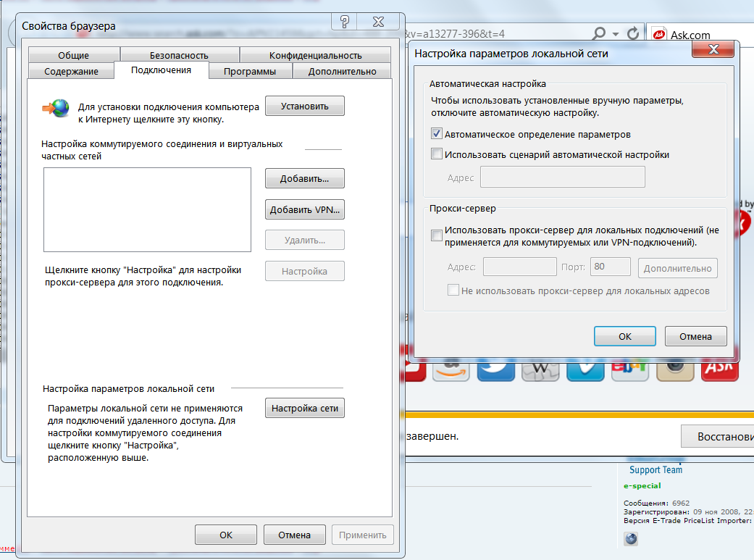Click the browser refresh icon
The image size is (754, 560).
tap(633, 33)
